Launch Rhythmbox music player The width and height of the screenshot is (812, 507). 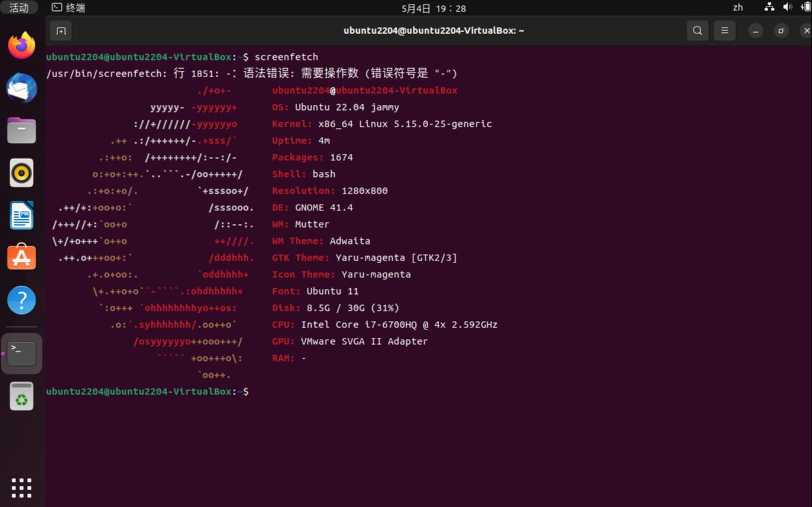tap(21, 172)
